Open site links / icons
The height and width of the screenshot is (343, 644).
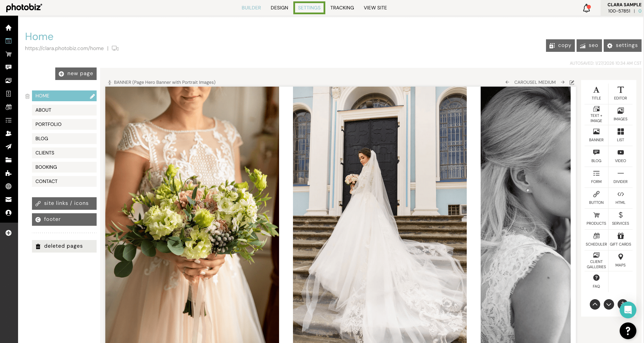(64, 204)
